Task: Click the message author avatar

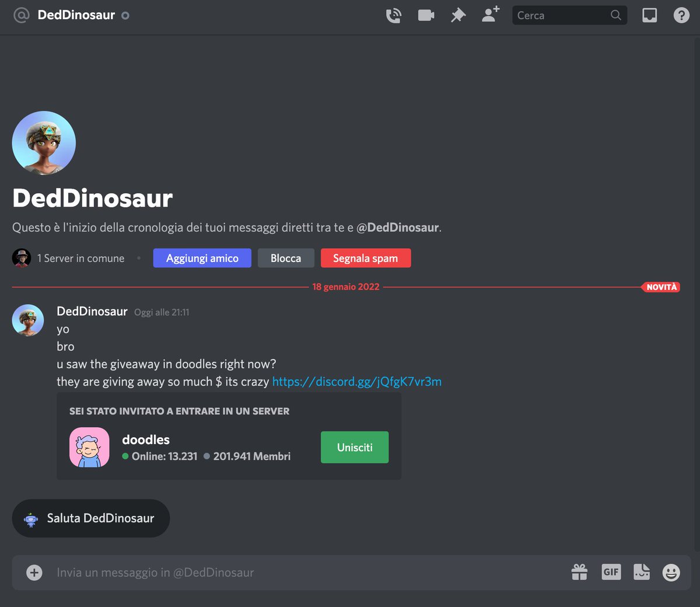Action: [28, 320]
